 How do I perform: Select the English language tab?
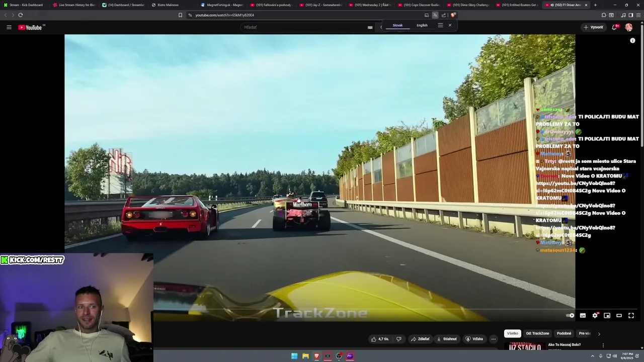(422, 25)
